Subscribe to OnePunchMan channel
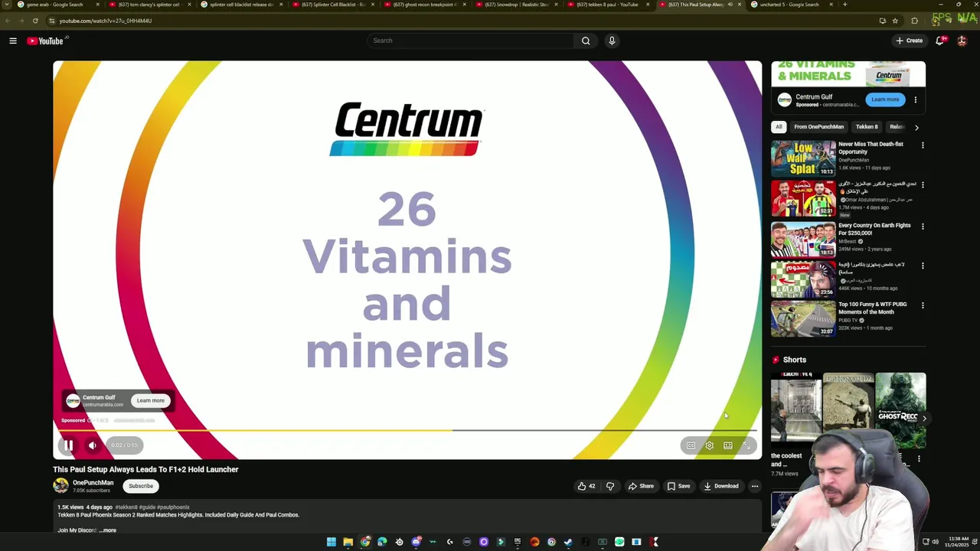 [x=141, y=486]
